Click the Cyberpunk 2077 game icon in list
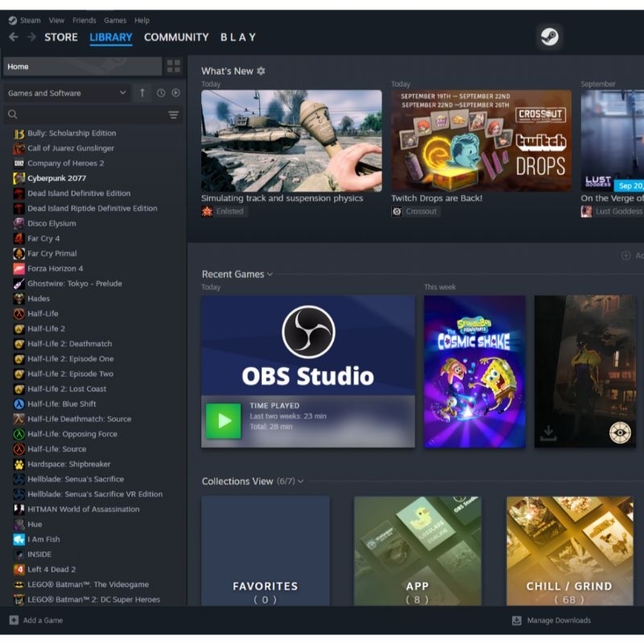The width and height of the screenshot is (644, 644). [19, 178]
